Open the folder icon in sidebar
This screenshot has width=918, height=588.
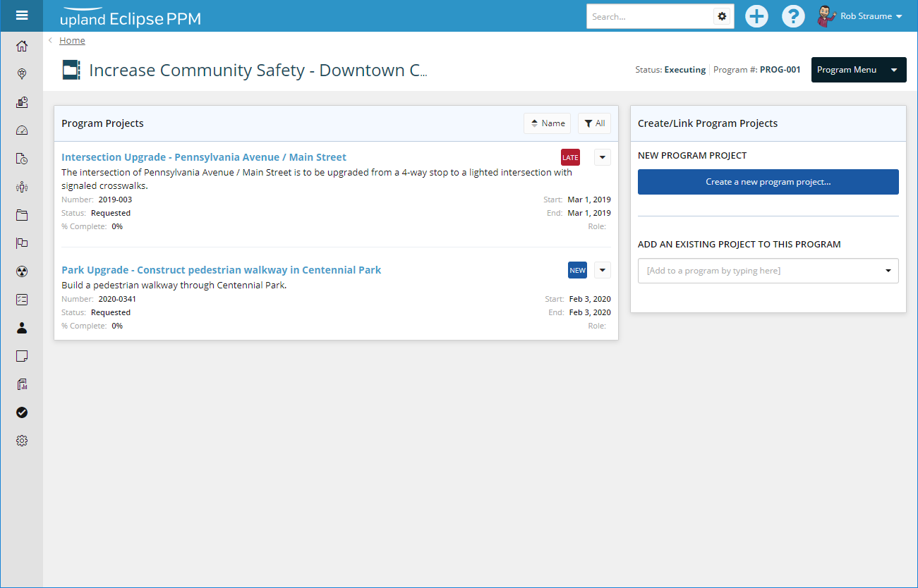point(22,215)
